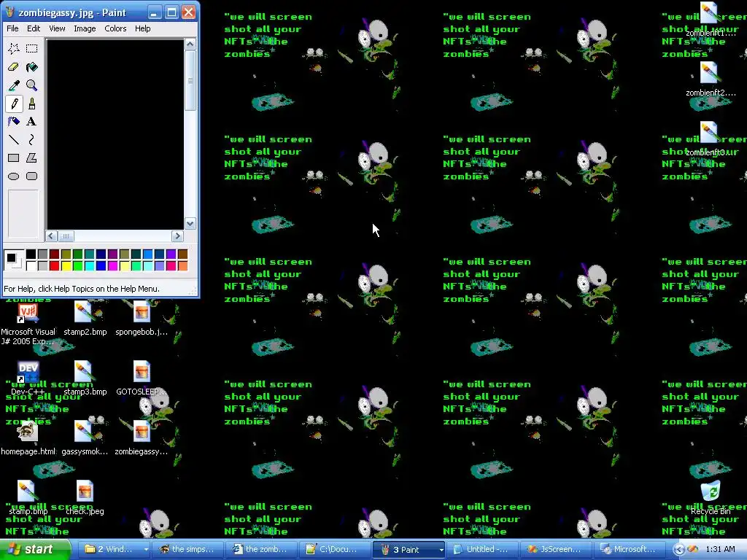Switch to 'the zomb...' taskbar window
This screenshot has width=747, height=560.
[x=263, y=550]
